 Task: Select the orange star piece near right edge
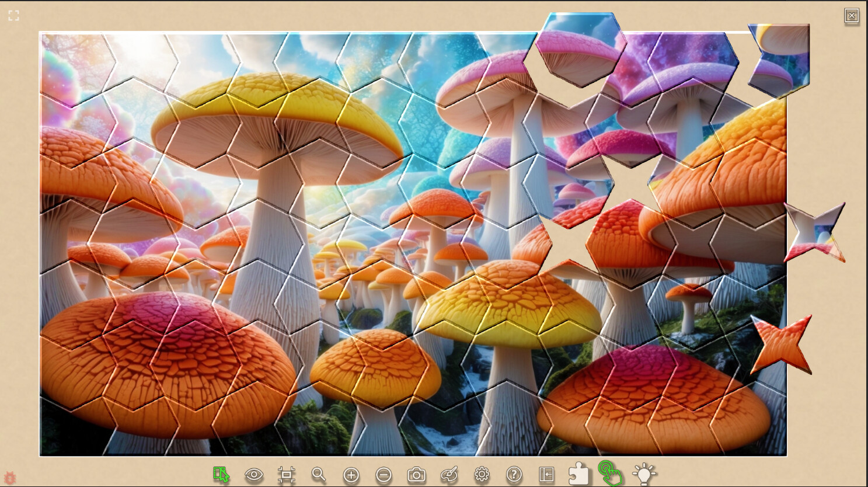click(x=782, y=345)
